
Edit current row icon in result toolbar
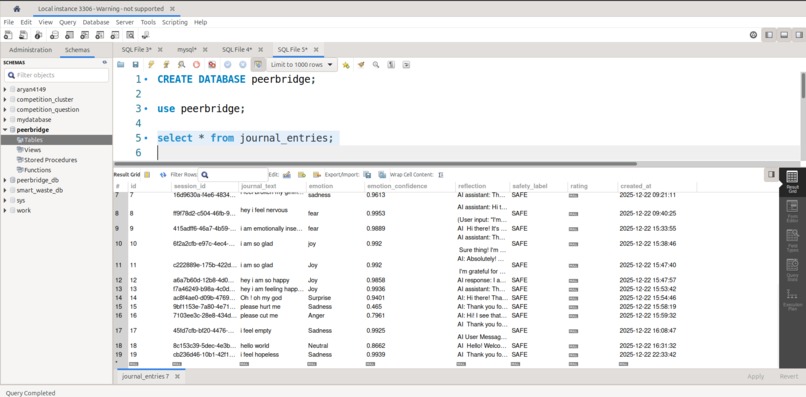(x=287, y=175)
